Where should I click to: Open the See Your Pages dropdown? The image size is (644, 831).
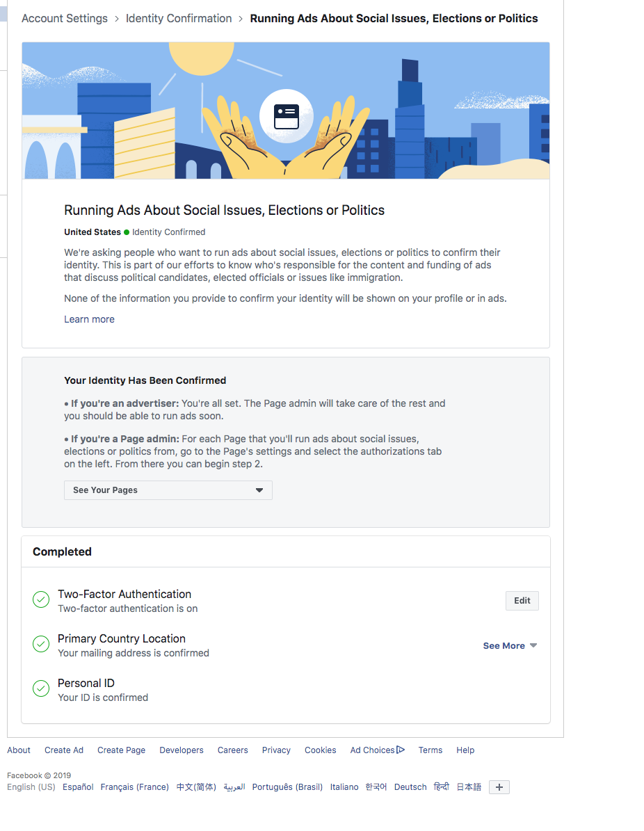pos(168,490)
